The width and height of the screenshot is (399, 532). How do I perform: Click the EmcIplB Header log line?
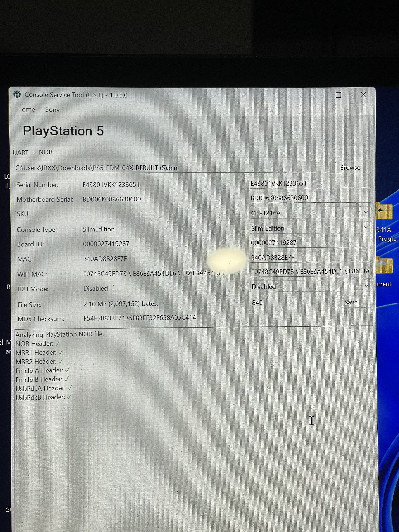[x=42, y=379]
